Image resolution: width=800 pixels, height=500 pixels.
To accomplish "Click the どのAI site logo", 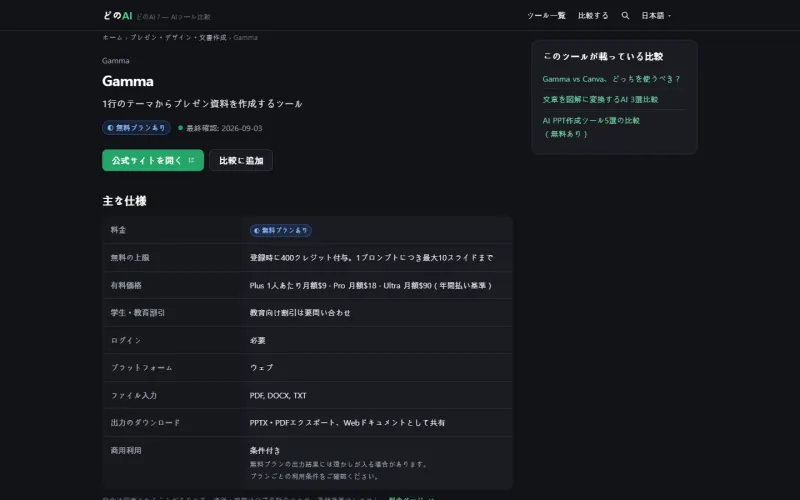I will 117,15.
